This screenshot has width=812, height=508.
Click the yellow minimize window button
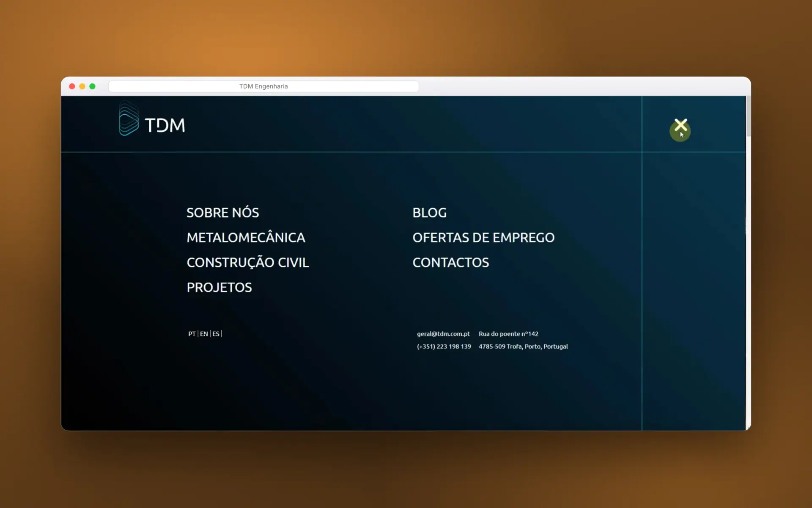[x=82, y=86]
